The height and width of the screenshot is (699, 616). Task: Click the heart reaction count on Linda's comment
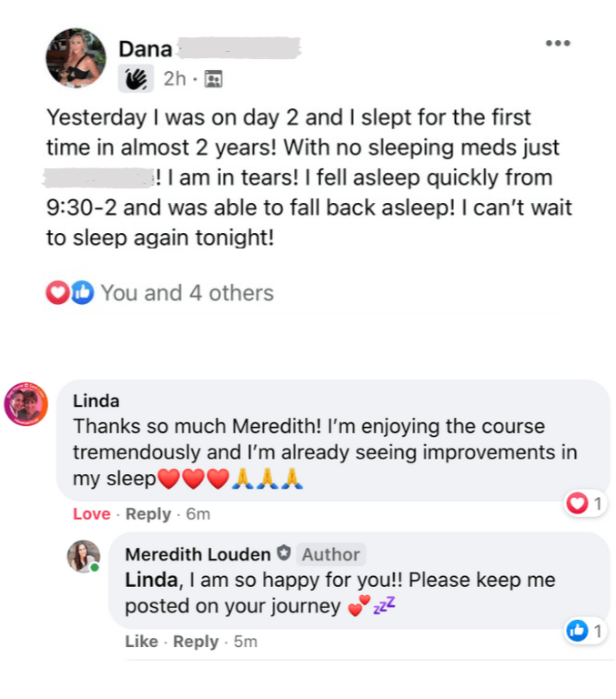[584, 503]
